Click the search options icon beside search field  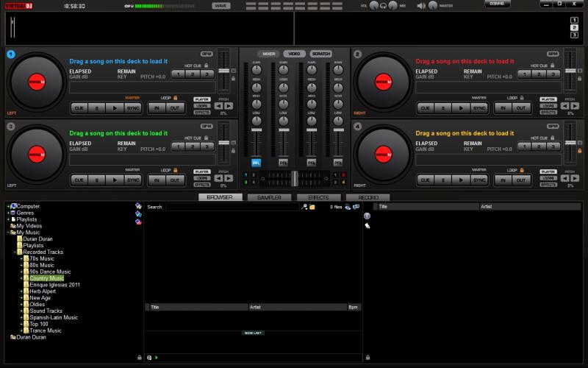[x=304, y=207]
